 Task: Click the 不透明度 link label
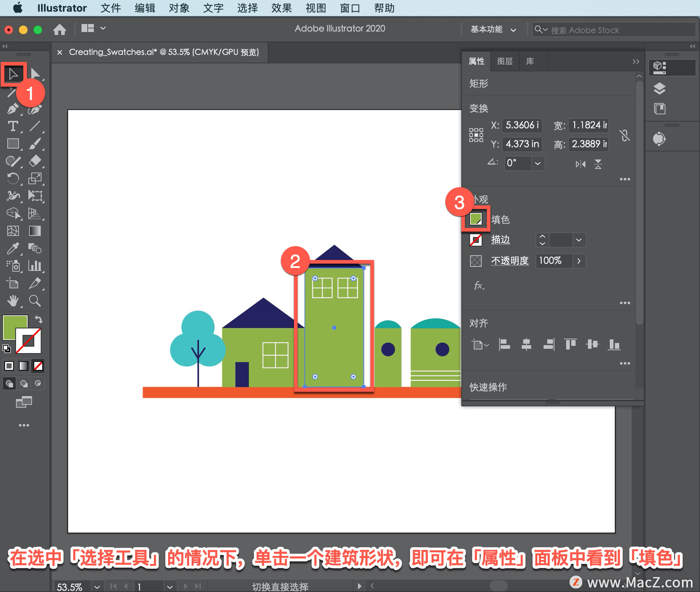[x=509, y=261]
